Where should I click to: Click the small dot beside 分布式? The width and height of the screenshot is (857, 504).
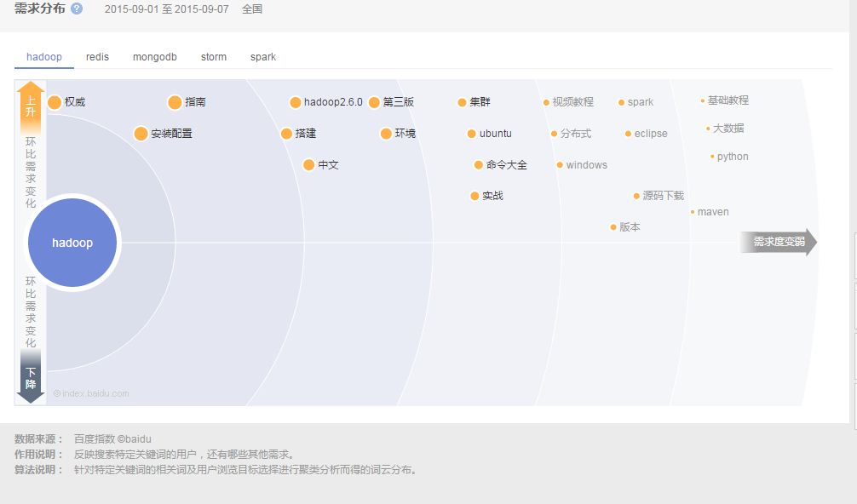point(554,134)
